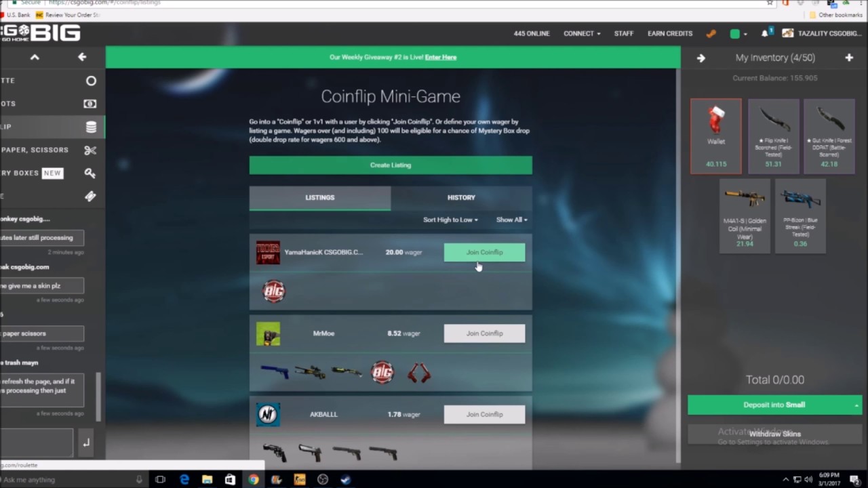This screenshot has width=868, height=488.
Task: Expand the deposit size dropdown arrow
Action: pyautogui.click(x=856, y=405)
